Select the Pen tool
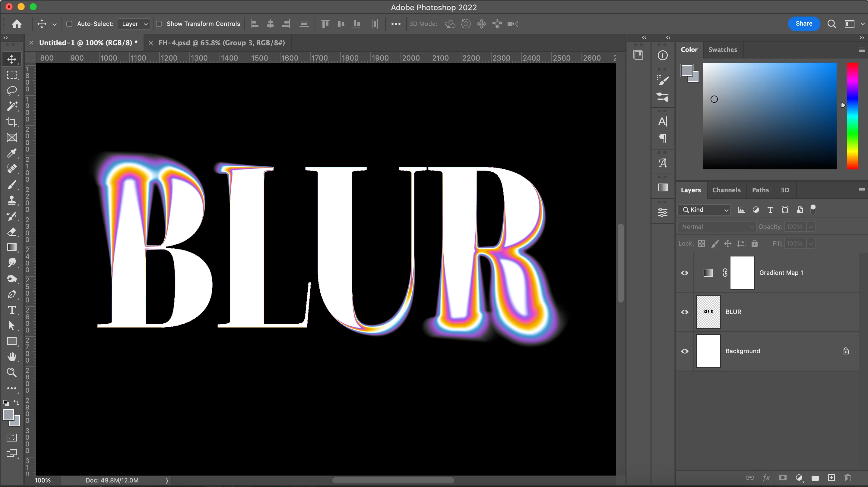Viewport: 868px width, 487px height. pyautogui.click(x=12, y=294)
